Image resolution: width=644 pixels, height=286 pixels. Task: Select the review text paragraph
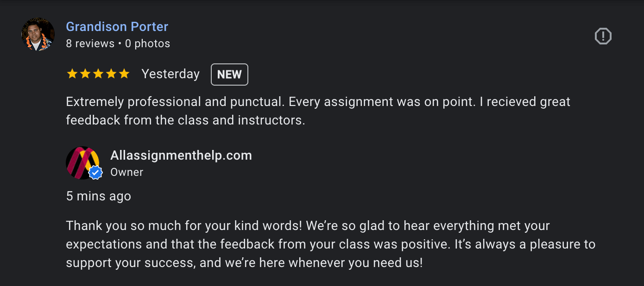[318, 111]
